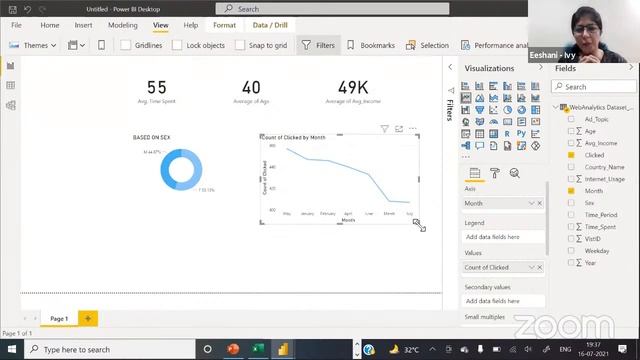Open Report view in left sidebar
Screen dimensions: 640x360
(11, 66)
